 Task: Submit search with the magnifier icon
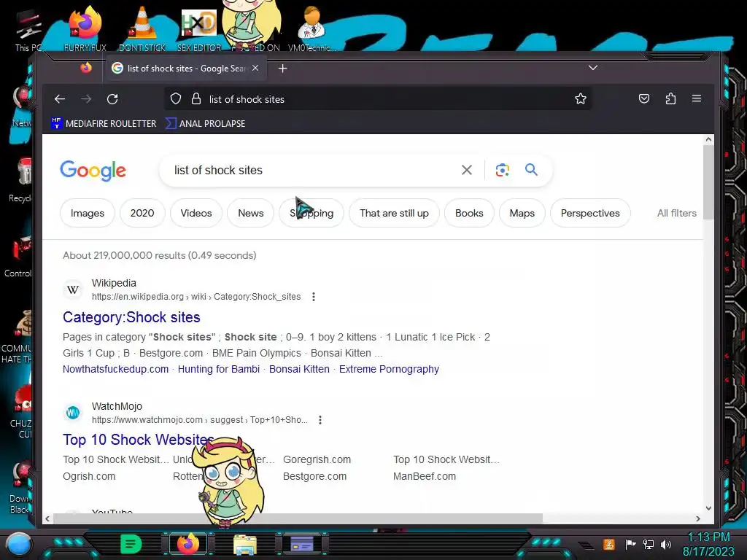coord(531,169)
